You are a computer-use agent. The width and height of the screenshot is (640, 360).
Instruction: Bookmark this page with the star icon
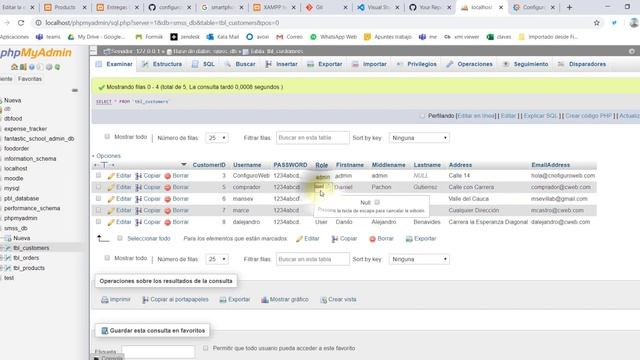pyautogui.click(x=597, y=23)
